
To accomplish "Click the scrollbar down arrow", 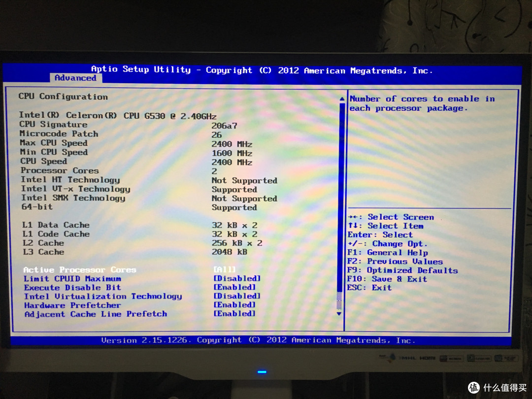I will [x=339, y=314].
